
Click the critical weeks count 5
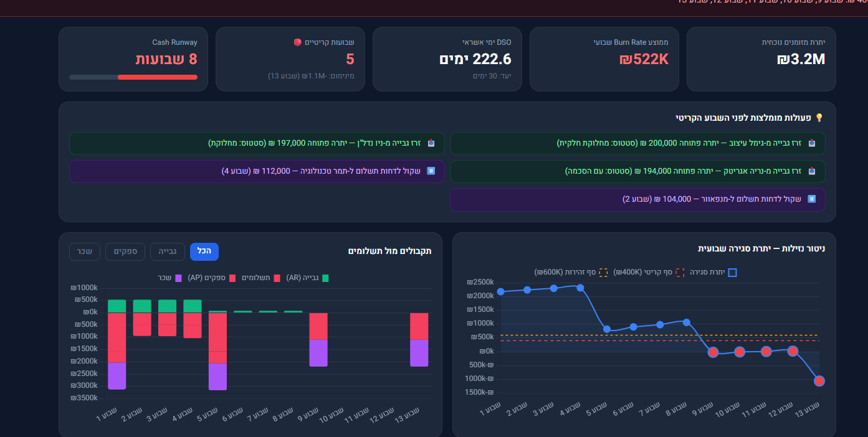pyautogui.click(x=350, y=60)
